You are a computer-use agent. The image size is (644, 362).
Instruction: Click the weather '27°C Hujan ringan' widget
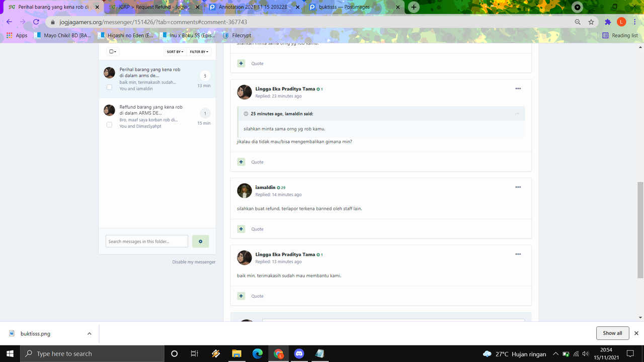pos(514,354)
